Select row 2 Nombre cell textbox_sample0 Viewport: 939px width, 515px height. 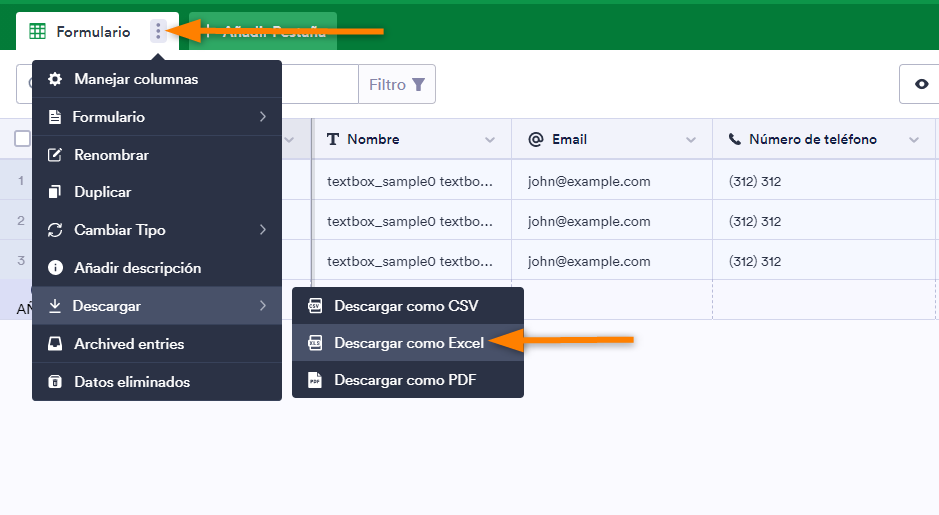click(413, 221)
